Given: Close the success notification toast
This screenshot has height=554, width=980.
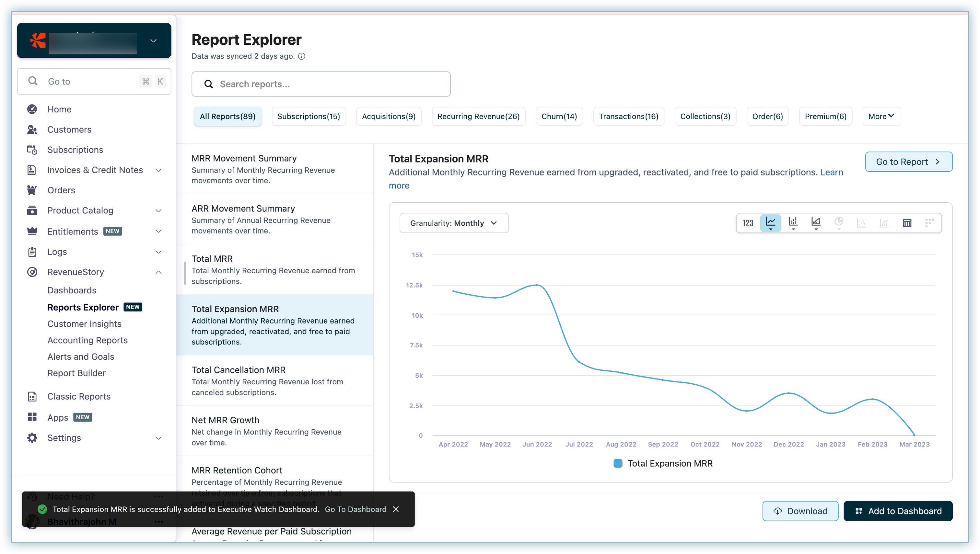Looking at the screenshot, I should point(396,509).
